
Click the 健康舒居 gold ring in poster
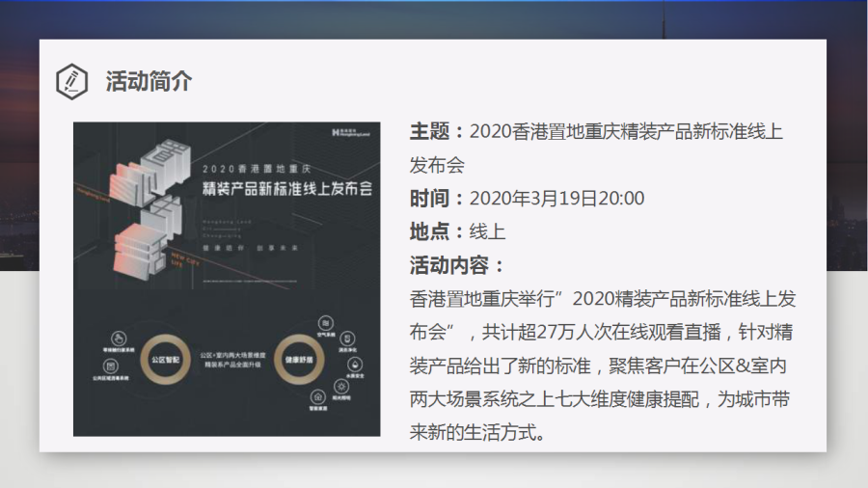(299, 360)
